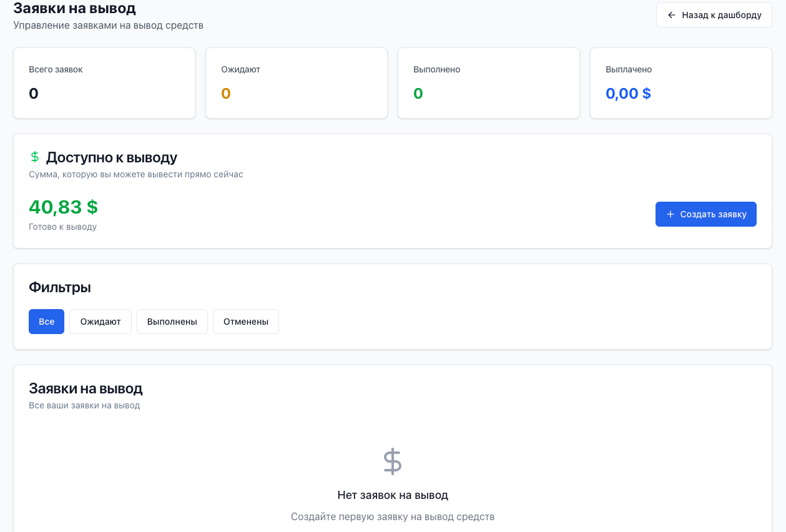786x532 pixels.
Task: Click the Всего заявок stat card
Action: [x=104, y=83]
